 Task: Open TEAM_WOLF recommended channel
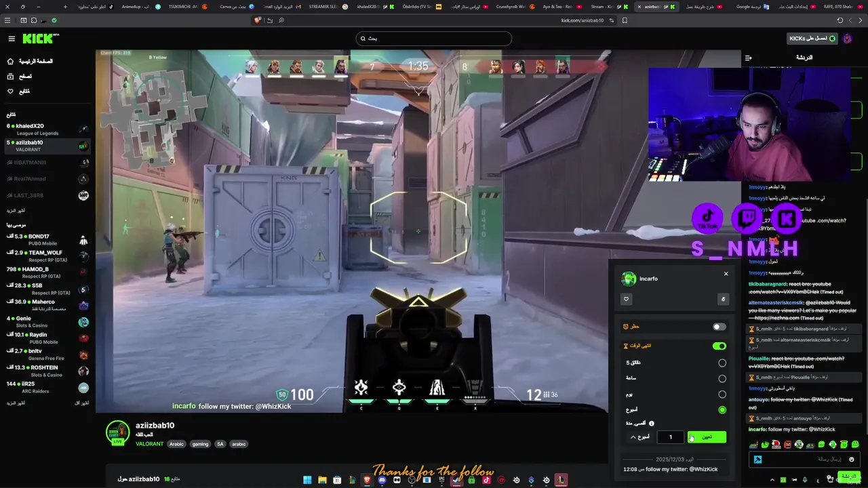[x=46, y=256]
